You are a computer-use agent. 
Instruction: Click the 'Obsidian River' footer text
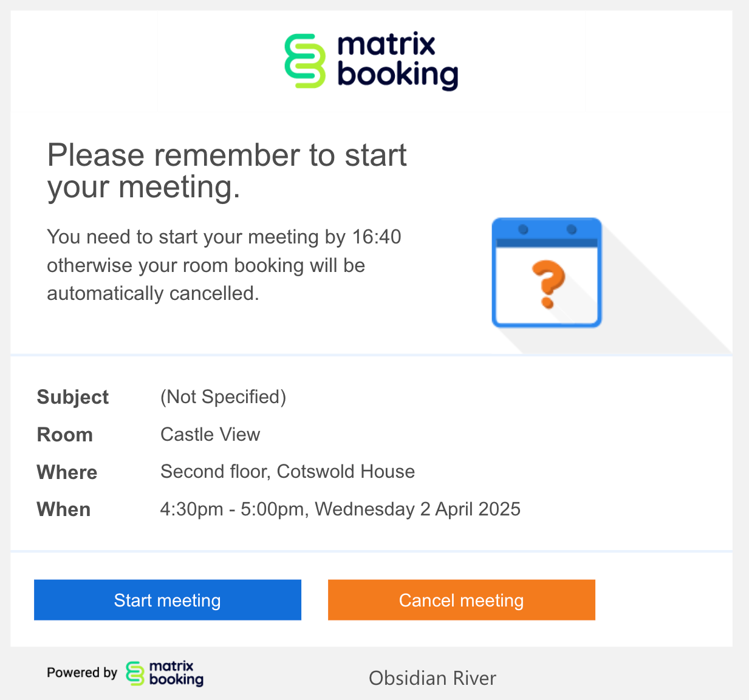(x=433, y=678)
